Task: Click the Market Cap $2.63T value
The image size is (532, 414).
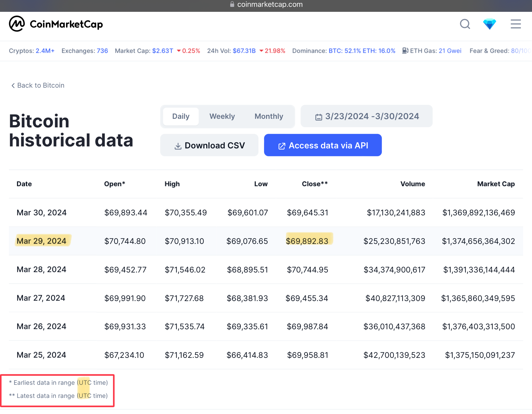Action: click(x=163, y=51)
